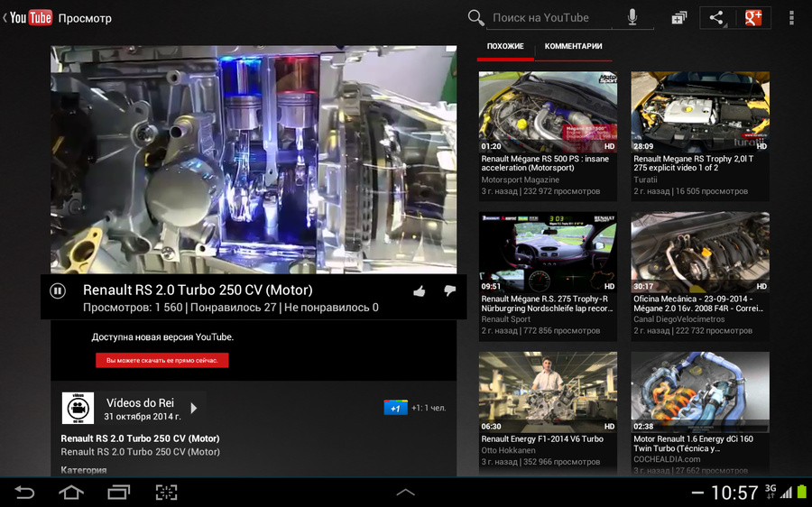The height and width of the screenshot is (507, 812).
Task: Tap the 'Renault Sport' channel text
Action: (506, 319)
